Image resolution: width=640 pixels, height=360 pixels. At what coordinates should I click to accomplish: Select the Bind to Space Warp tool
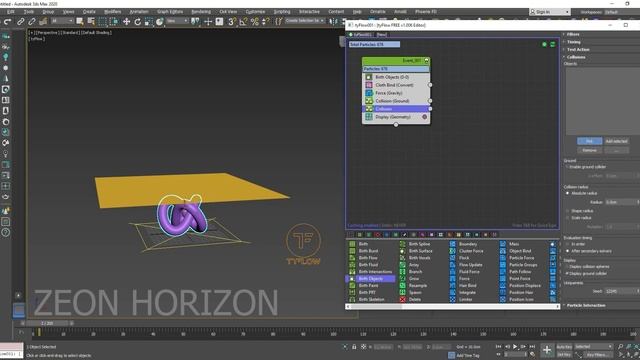point(43,21)
